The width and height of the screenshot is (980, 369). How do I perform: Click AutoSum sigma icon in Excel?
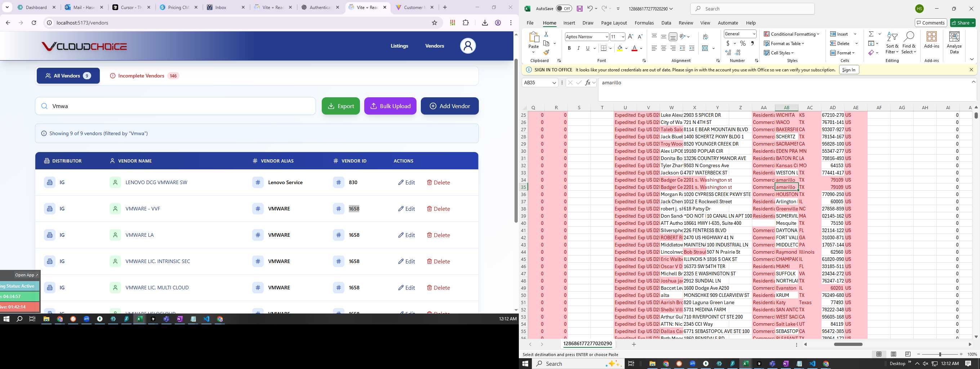[x=871, y=34]
